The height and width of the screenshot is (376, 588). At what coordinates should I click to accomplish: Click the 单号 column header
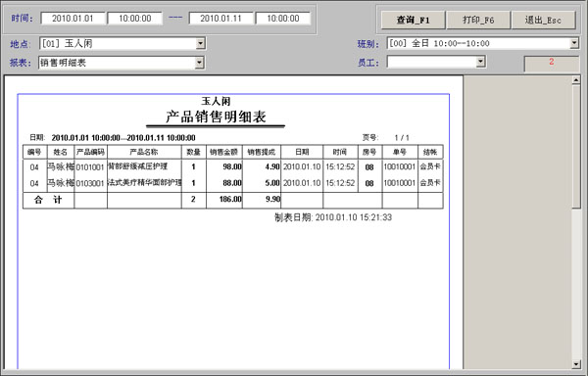[x=400, y=152]
